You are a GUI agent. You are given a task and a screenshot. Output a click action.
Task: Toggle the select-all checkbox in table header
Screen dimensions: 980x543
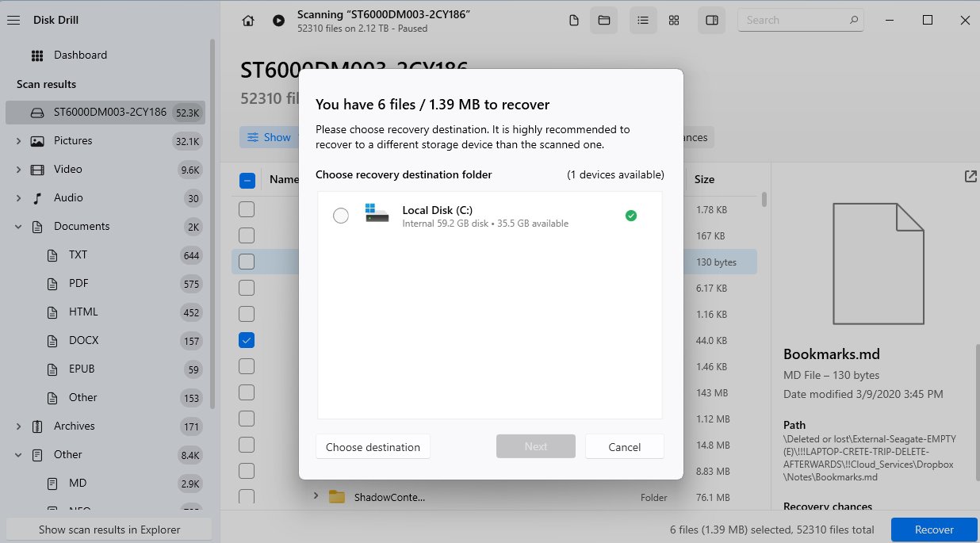click(x=247, y=181)
